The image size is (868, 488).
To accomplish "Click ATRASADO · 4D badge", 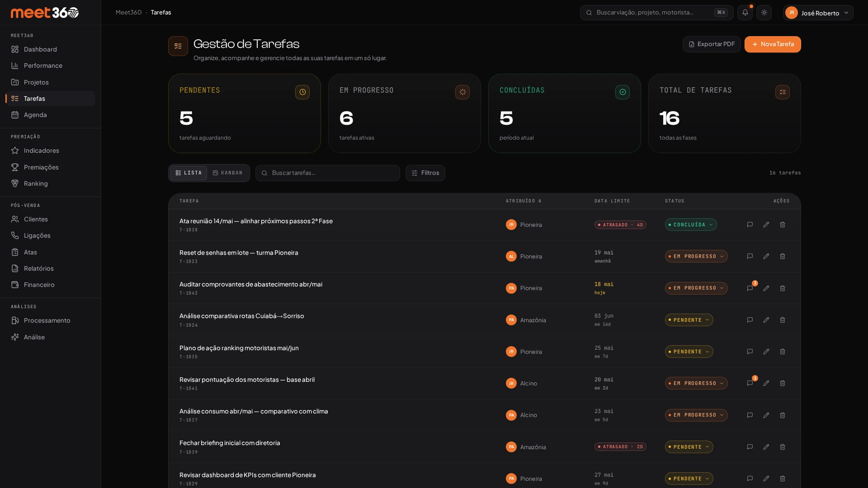I will point(620,225).
